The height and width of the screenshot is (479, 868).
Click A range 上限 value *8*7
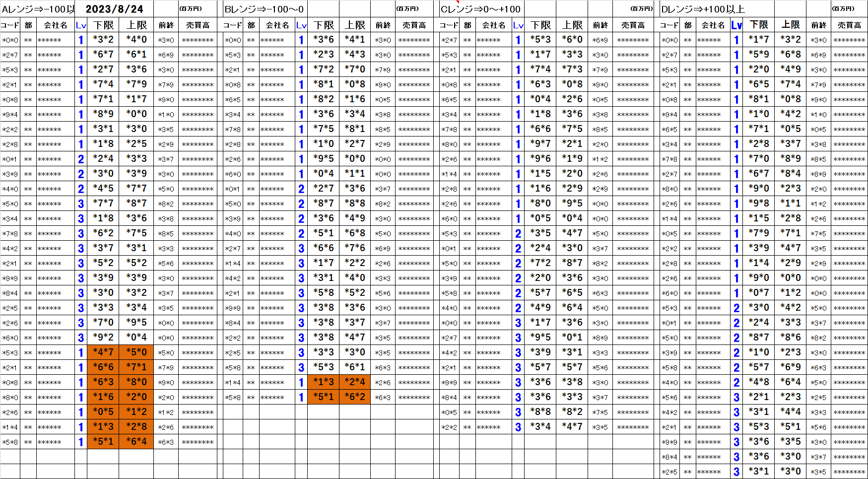136,204
